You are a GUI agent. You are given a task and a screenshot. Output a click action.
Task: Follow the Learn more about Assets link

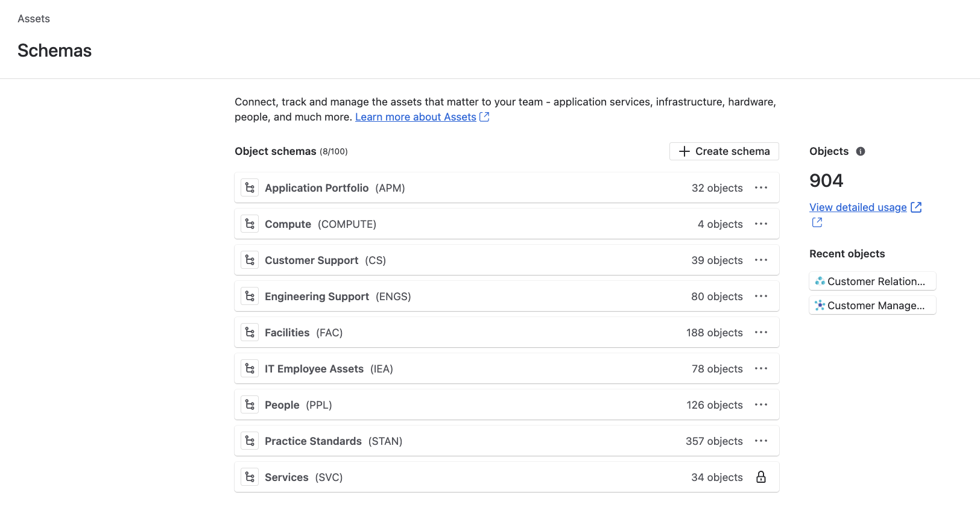(416, 117)
